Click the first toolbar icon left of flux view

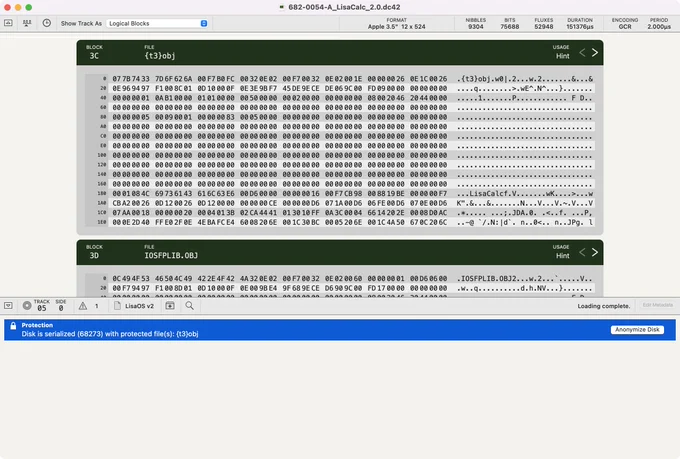tap(8, 23)
